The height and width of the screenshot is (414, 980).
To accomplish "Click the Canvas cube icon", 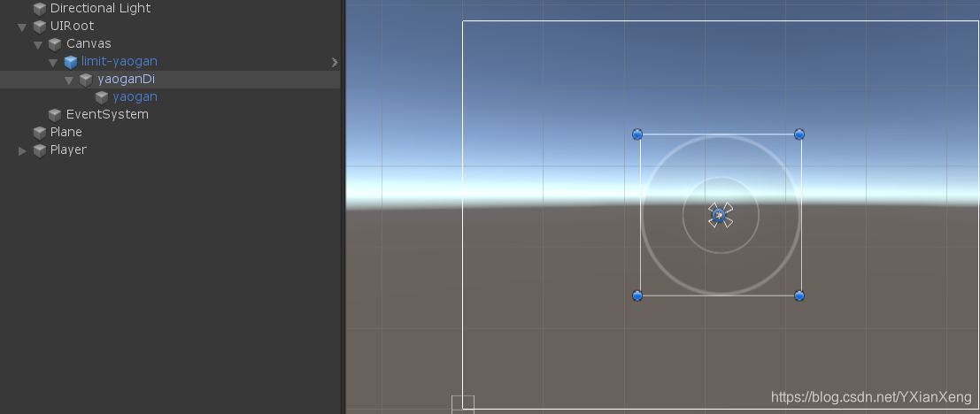I will tap(57, 43).
